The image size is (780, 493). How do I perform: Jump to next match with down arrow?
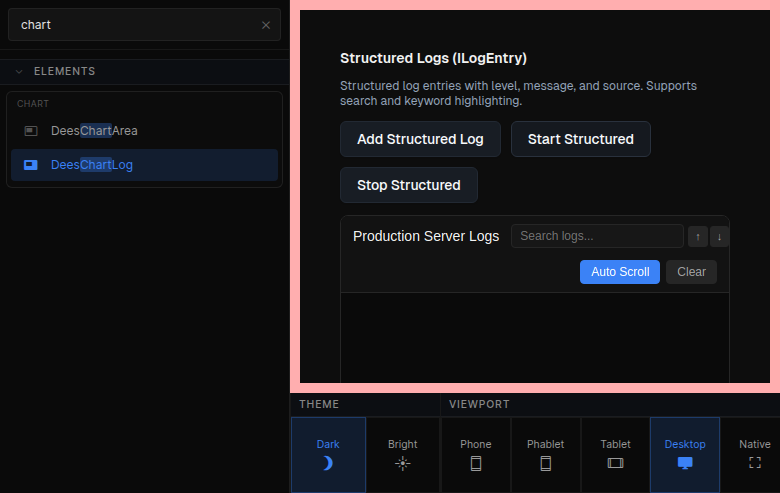tap(719, 237)
